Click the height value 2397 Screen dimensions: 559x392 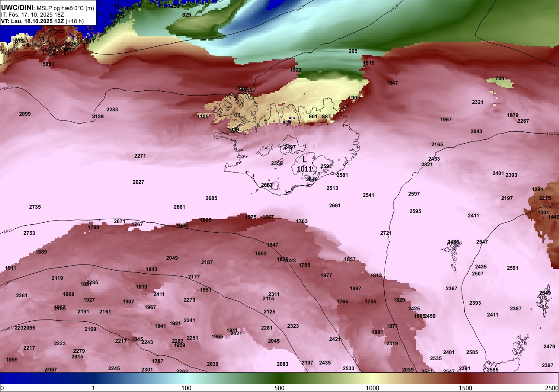(x=548, y=365)
